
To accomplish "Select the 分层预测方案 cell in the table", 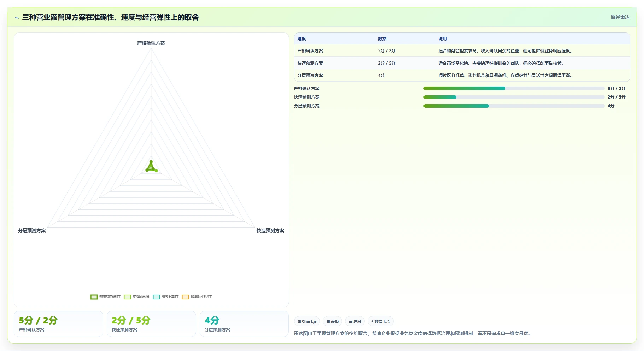I will click(310, 76).
